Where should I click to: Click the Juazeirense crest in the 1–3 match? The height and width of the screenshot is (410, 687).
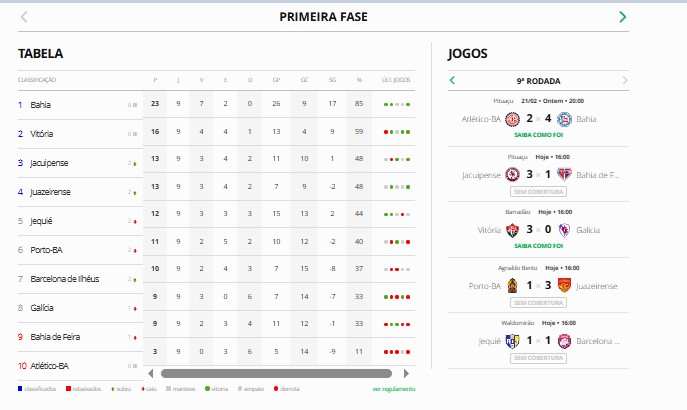pos(563,286)
